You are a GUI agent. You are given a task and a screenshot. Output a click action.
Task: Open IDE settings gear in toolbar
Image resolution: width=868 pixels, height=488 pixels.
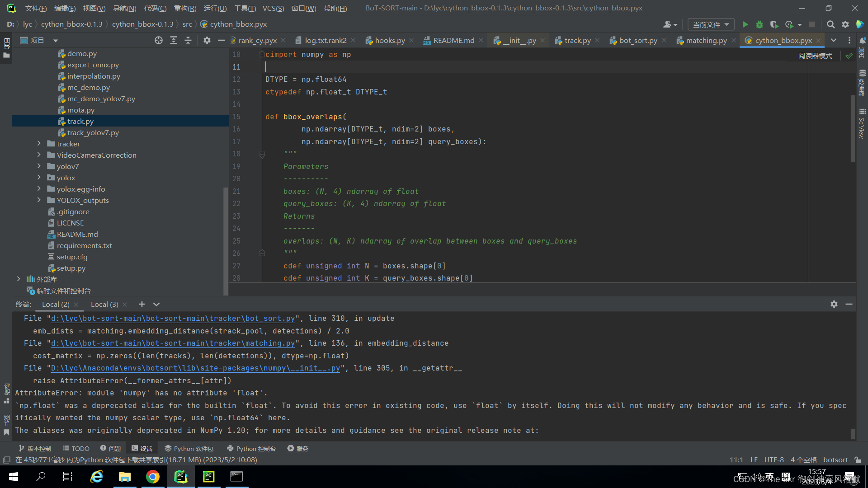pyautogui.click(x=845, y=24)
